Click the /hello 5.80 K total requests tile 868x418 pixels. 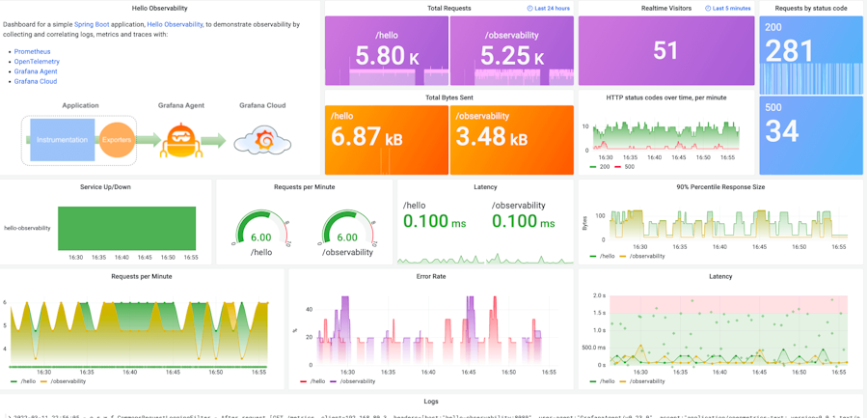tap(387, 50)
